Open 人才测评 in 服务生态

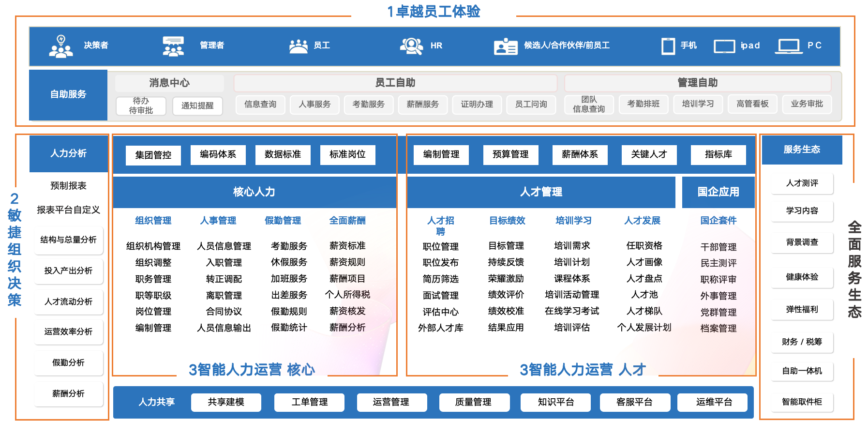tap(802, 183)
